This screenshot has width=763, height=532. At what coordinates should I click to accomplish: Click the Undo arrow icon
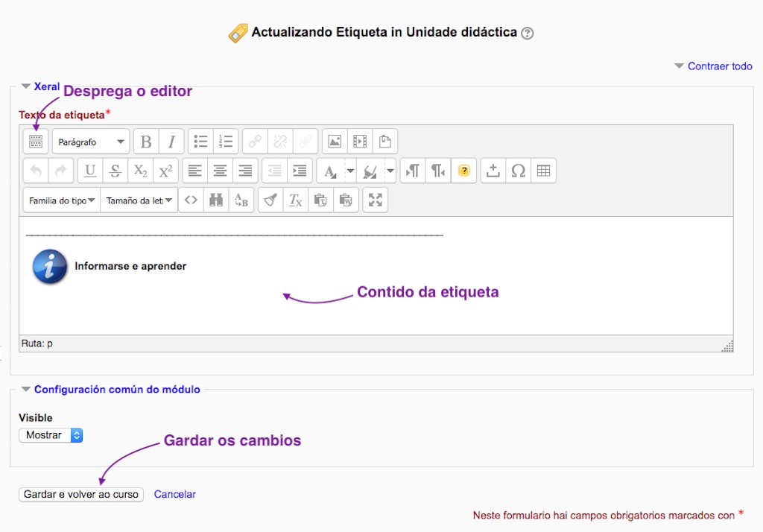point(37,171)
